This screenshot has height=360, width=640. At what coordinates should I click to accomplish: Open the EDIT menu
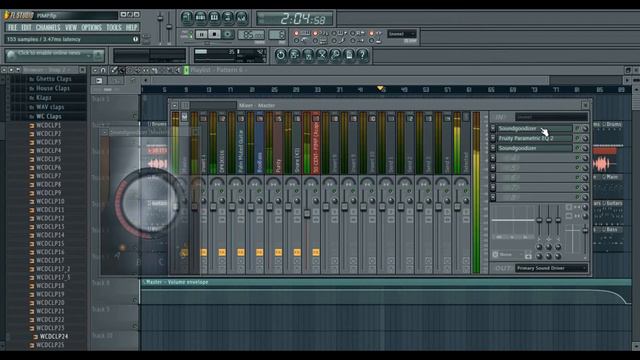27,27
